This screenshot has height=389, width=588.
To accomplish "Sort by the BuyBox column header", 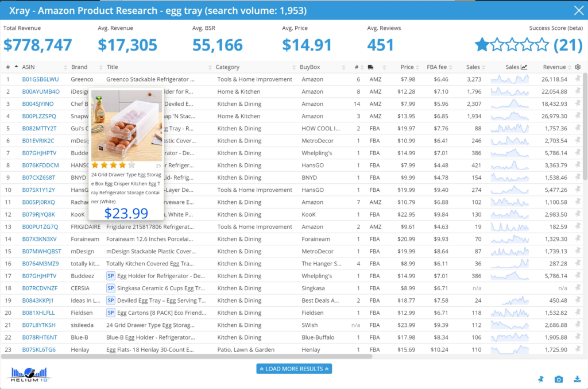I will click(x=310, y=67).
